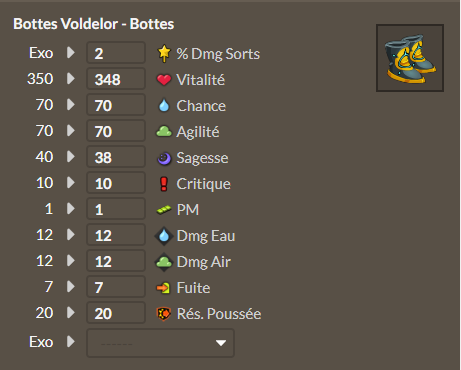Click the arrow next to 350 Vitalité max
Screen dimensions: 461x370
point(70,79)
